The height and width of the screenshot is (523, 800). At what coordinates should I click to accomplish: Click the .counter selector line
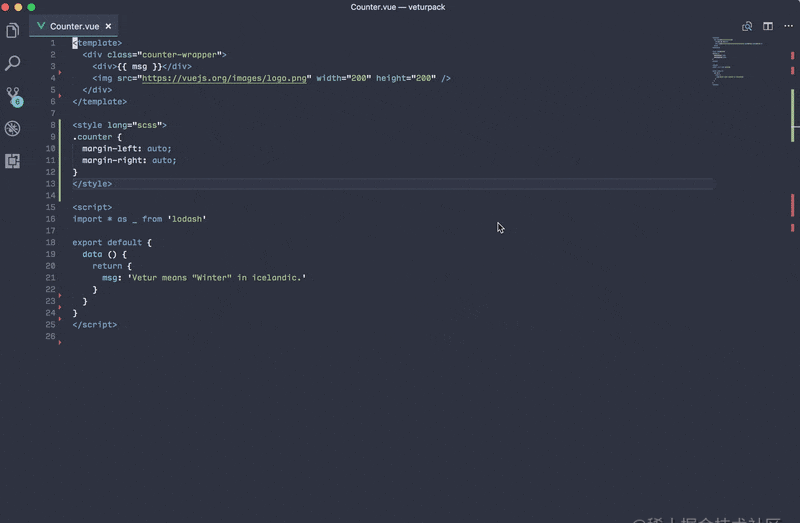tap(97, 137)
